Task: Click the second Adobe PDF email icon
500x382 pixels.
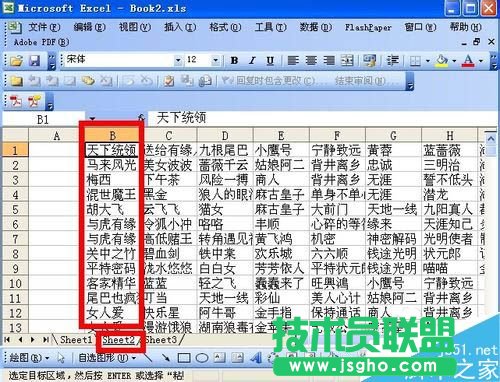Action: pyautogui.click(x=34, y=101)
